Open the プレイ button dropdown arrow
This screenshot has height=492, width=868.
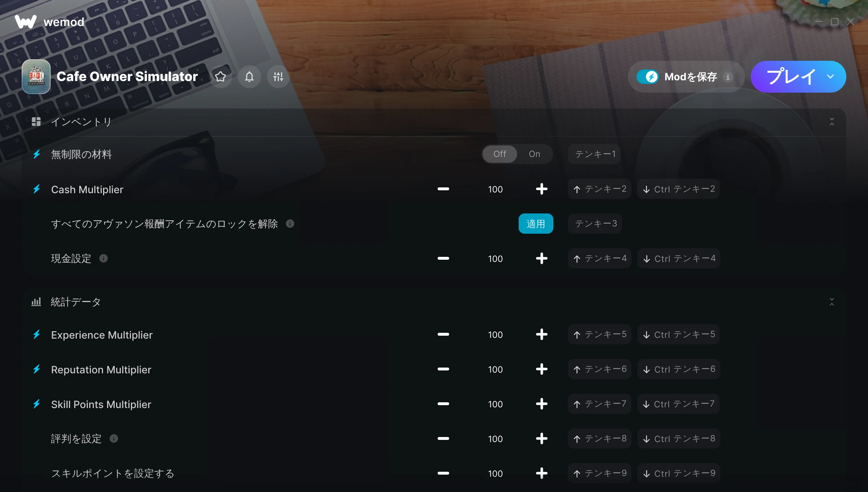click(x=830, y=77)
